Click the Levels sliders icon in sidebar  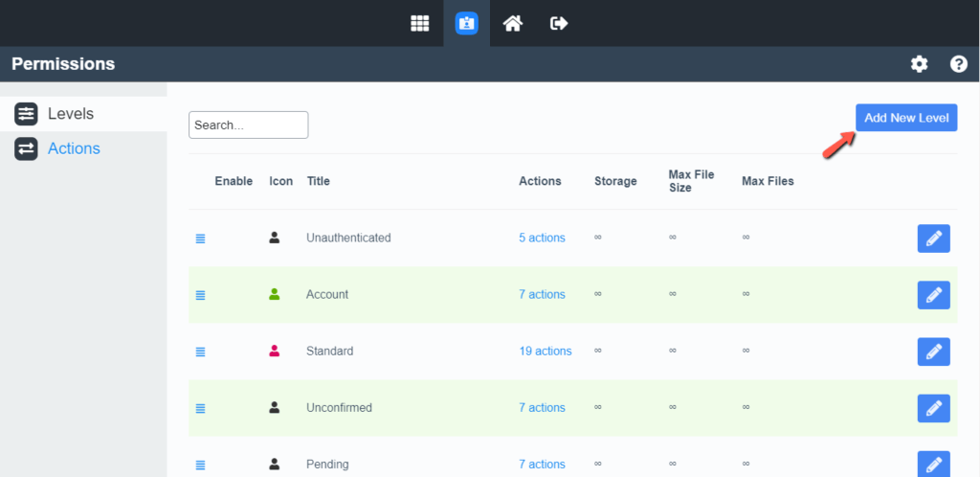click(x=26, y=114)
